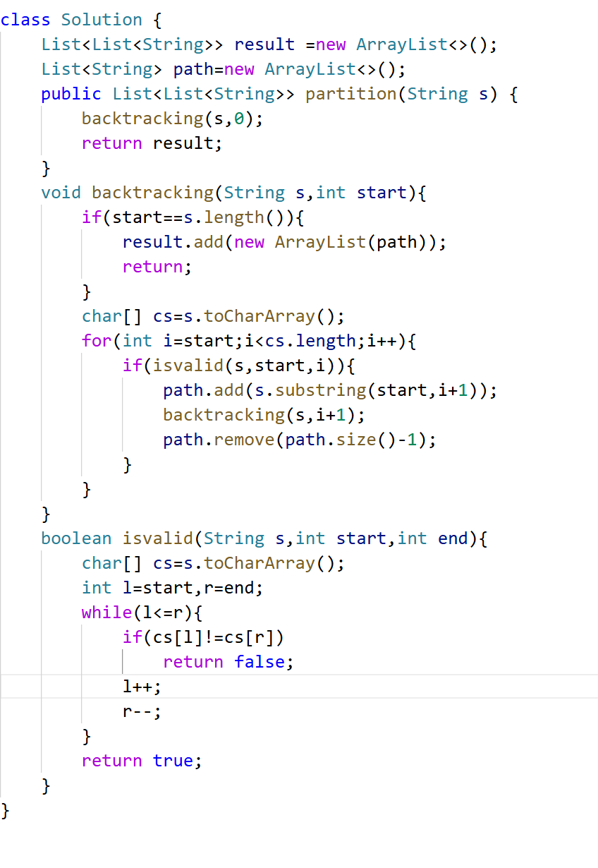Image resolution: width=598 pixels, height=868 pixels.
Task: Click backtracking in the void method declaration
Action: click(152, 193)
